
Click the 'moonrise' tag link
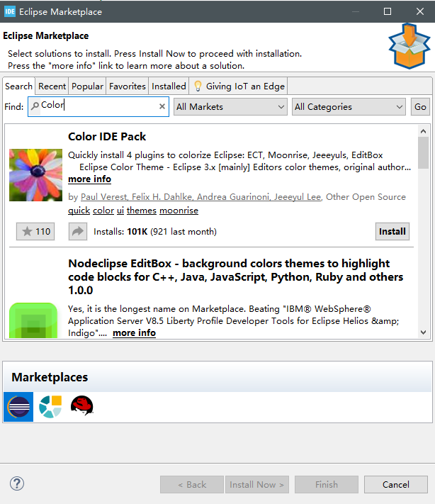[x=179, y=211]
